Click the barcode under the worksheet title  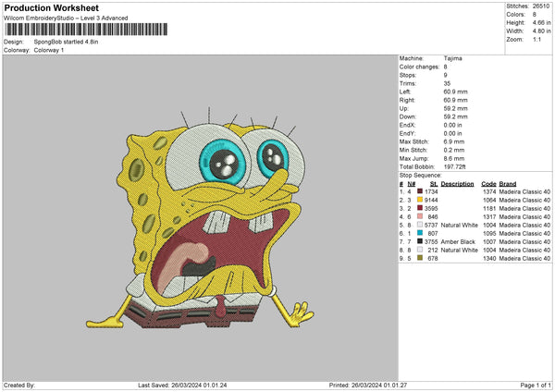click(86, 30)
